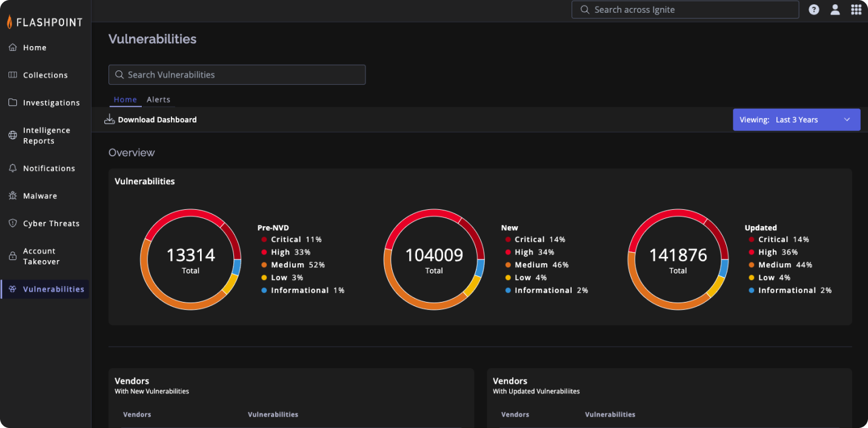Viewport: 868px width, 428px height.
Task: Click New Critical dark red legend dot
Action: coord(508,239)
